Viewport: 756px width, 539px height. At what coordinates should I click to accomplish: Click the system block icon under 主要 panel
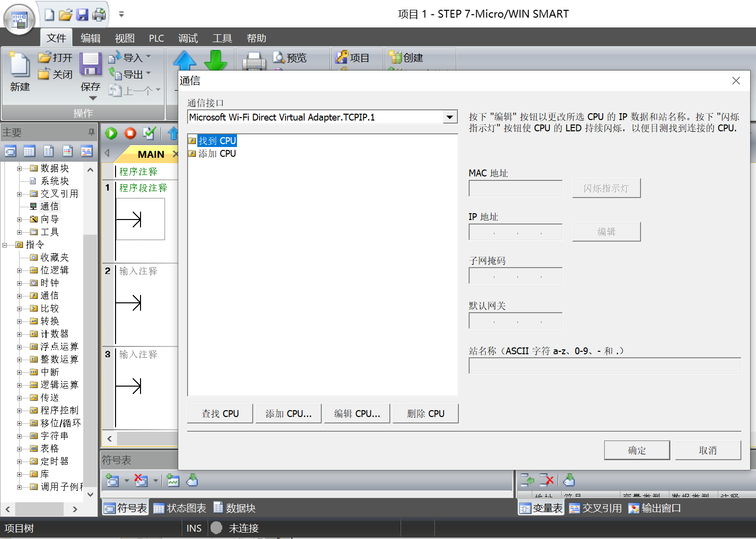[68, 151]
